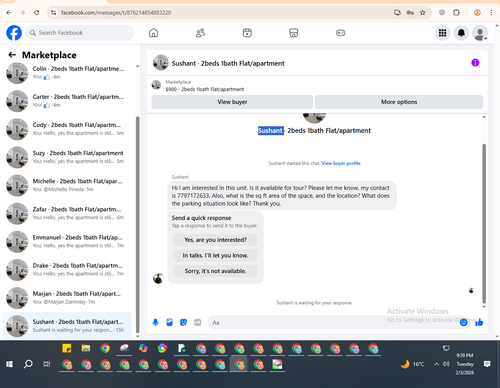The height and width of the screenshot is (388, 500).
Task: Click the Aa message input field
Action: (x=333, y=322)
